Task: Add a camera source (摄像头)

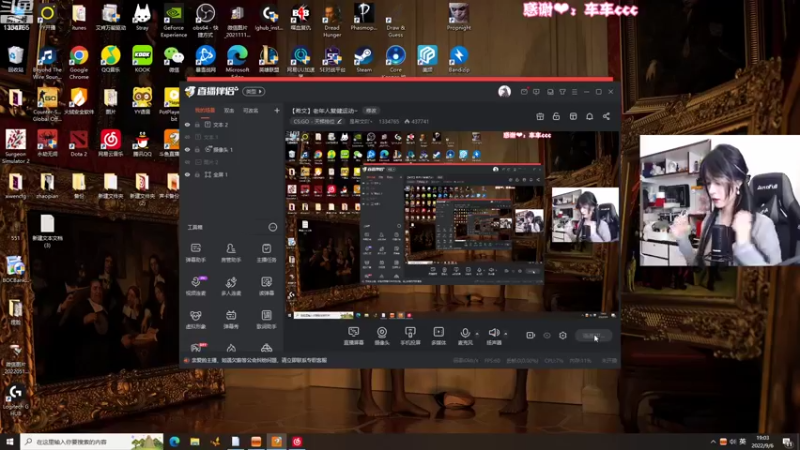Action: 382,336
